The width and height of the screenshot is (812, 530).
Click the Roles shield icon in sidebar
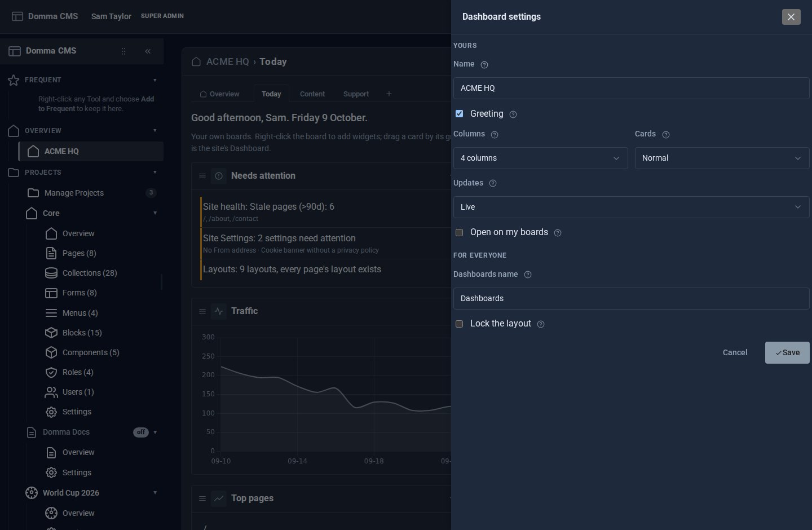tap(51, 372)
